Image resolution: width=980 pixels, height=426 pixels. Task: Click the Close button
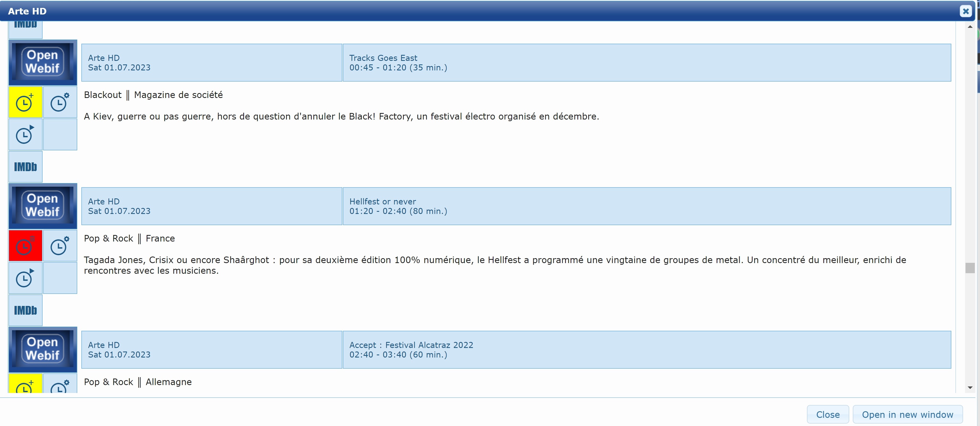(x=828, y=415)
